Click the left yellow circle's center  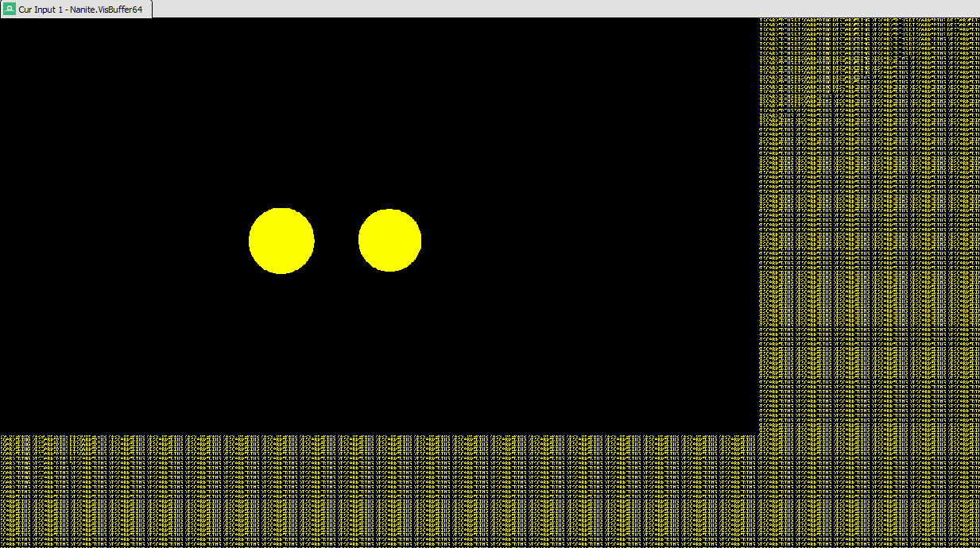[281, 241]
